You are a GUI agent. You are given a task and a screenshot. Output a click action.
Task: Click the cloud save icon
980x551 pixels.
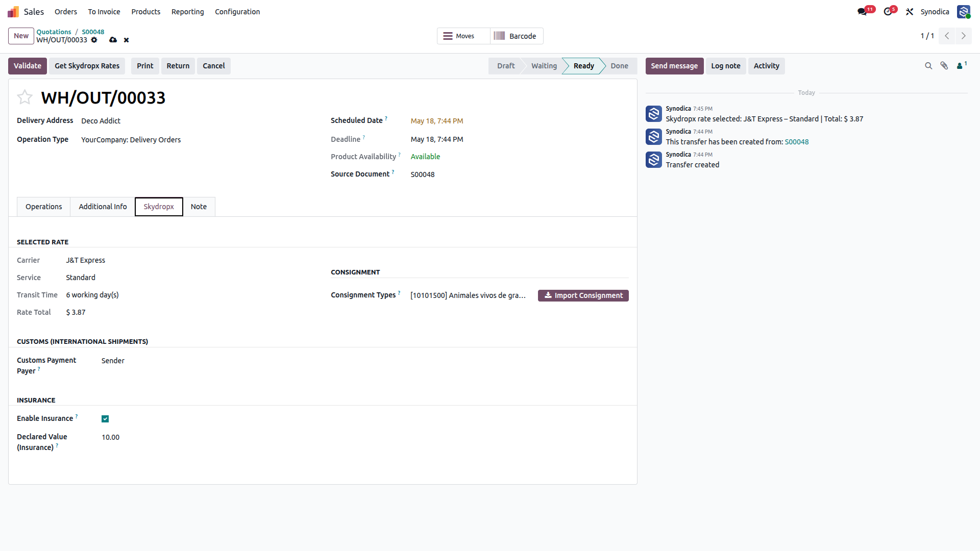[x=113, y=40]
